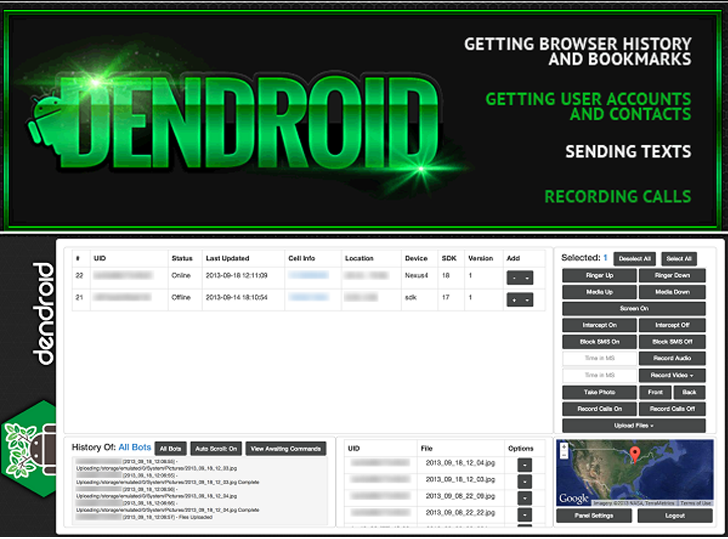Open the Terms of Use map link
This screenshot has height=539, width=728.
pyautogui.click(x=696, y=503)
